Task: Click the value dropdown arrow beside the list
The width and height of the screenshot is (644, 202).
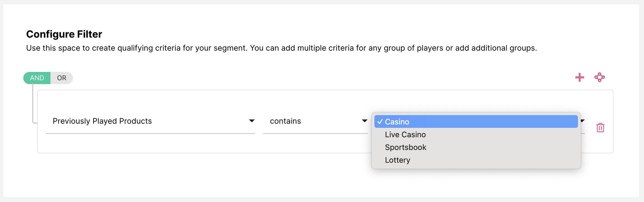Action: (582, 121)
